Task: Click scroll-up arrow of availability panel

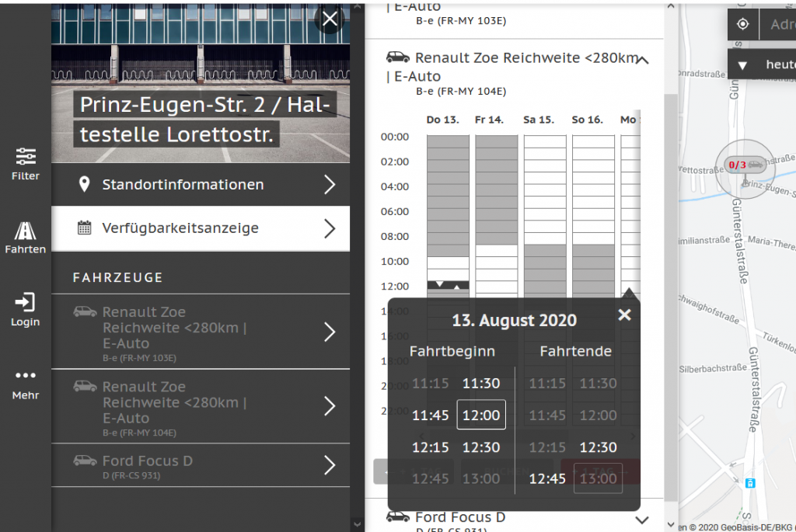Action: pyautogui.click(x=671, y=6)
